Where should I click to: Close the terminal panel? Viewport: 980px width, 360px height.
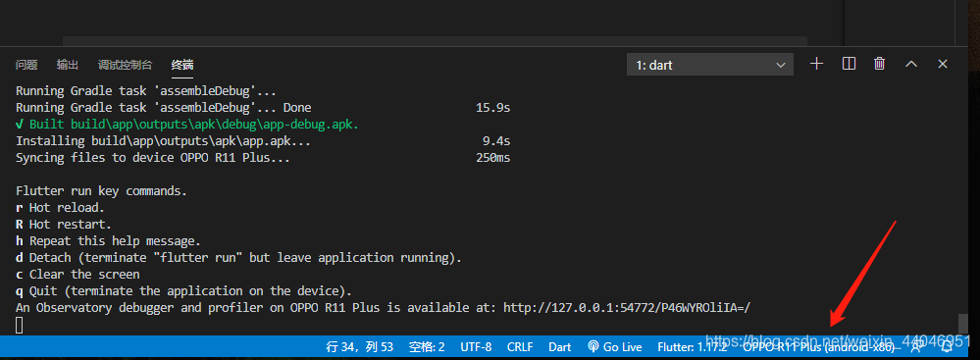[943, 64]
